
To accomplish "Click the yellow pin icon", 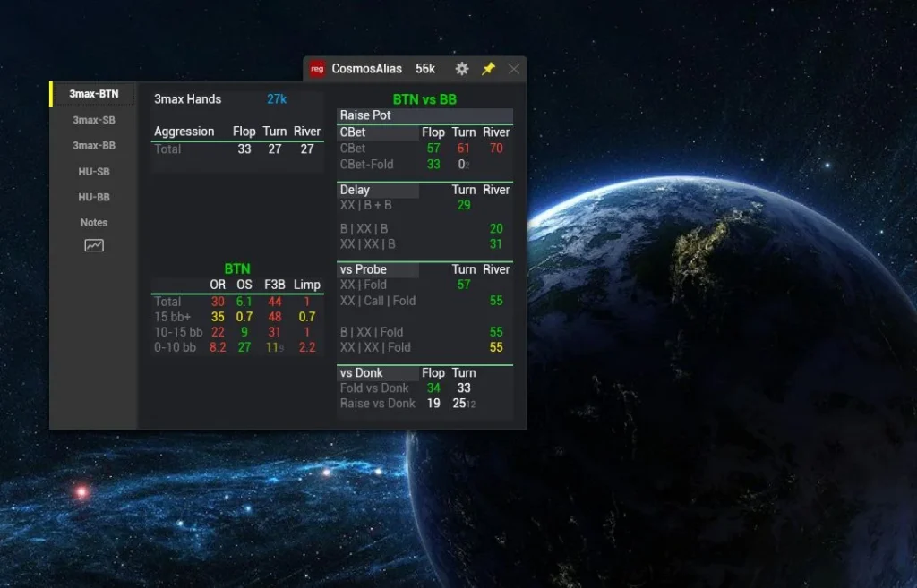I will point(488,69).
